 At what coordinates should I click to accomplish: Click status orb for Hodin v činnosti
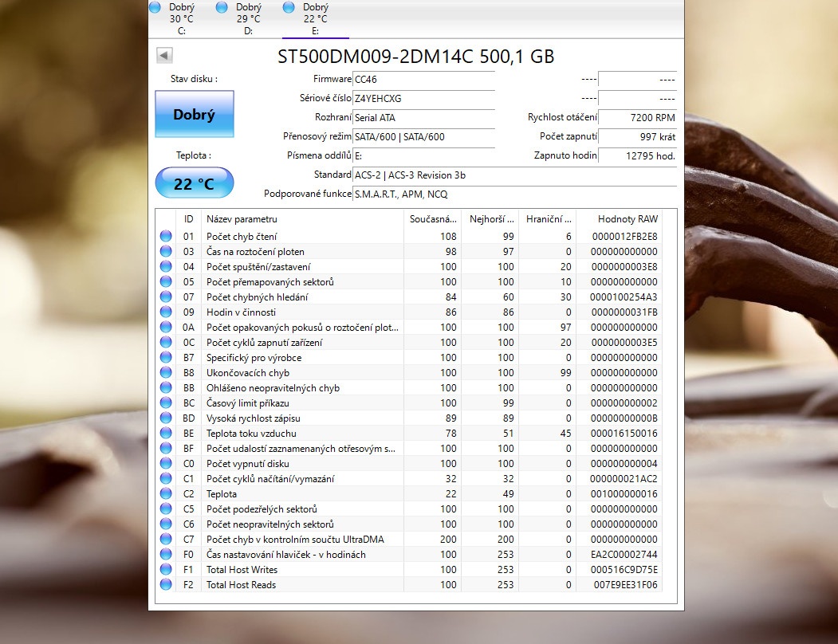point(166,312)
